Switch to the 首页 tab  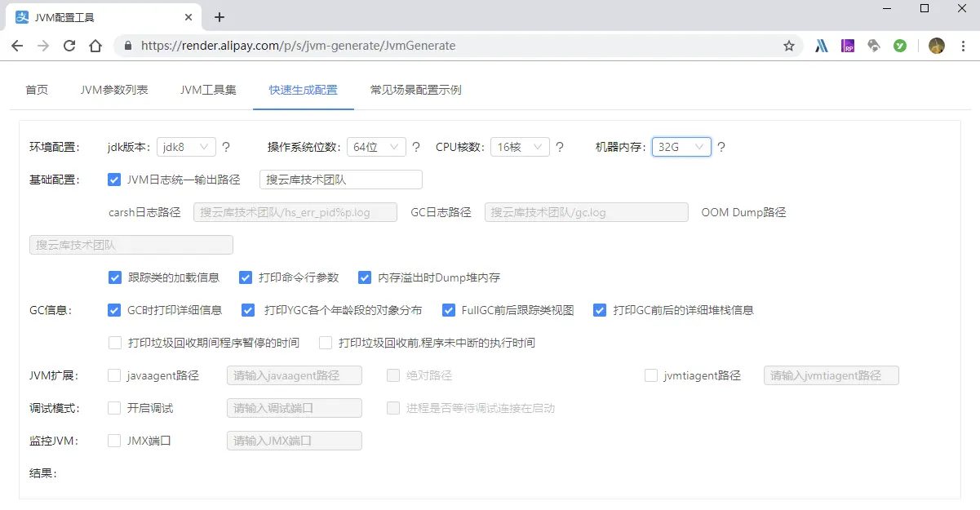click(x=37, y=90)
